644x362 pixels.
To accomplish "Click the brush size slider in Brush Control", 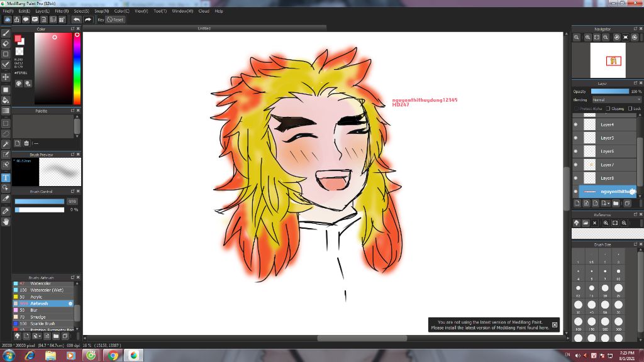I will pyautogui.click(x=40, y=202).
